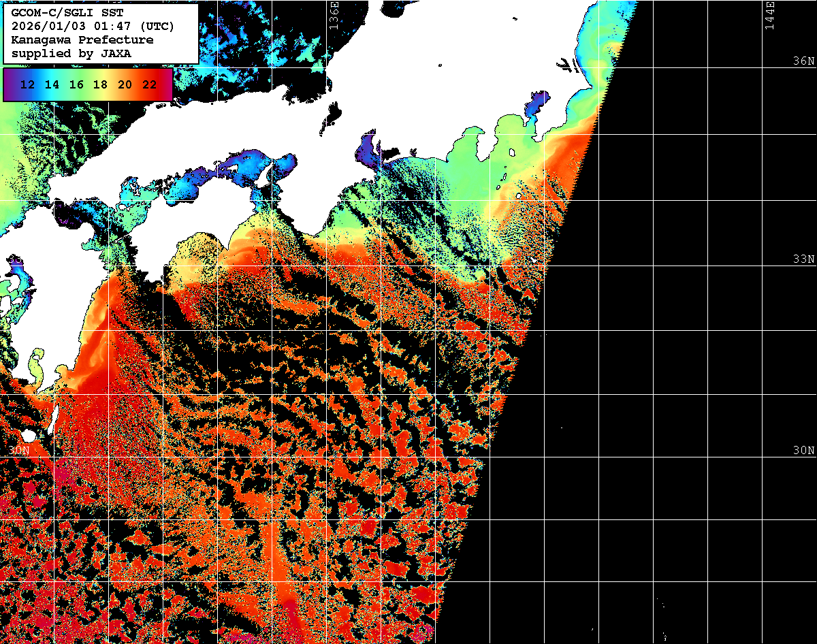Click the 18 label on the color bar
The height and width of the screenshot is (644, 817).
[100, 84]
